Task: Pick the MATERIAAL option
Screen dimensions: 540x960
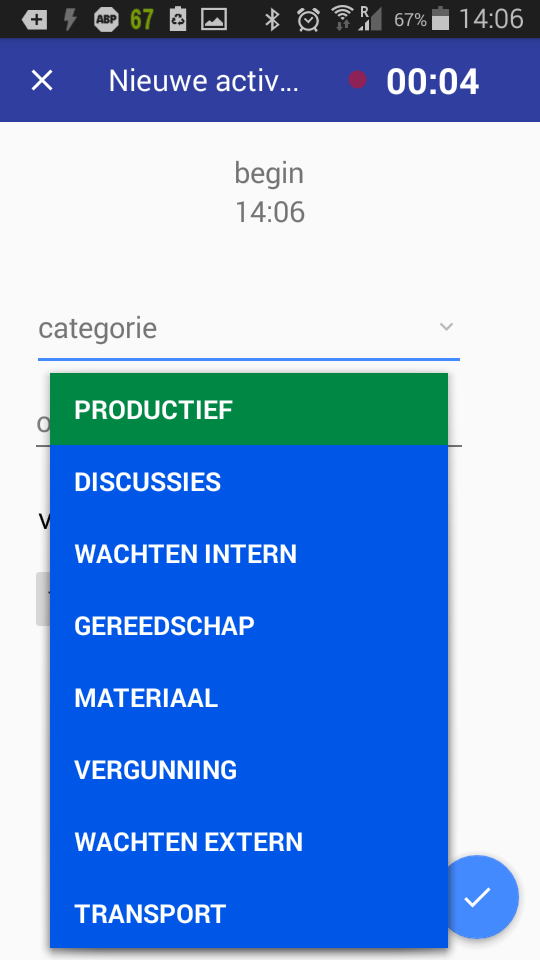Action: pos(249,697)
